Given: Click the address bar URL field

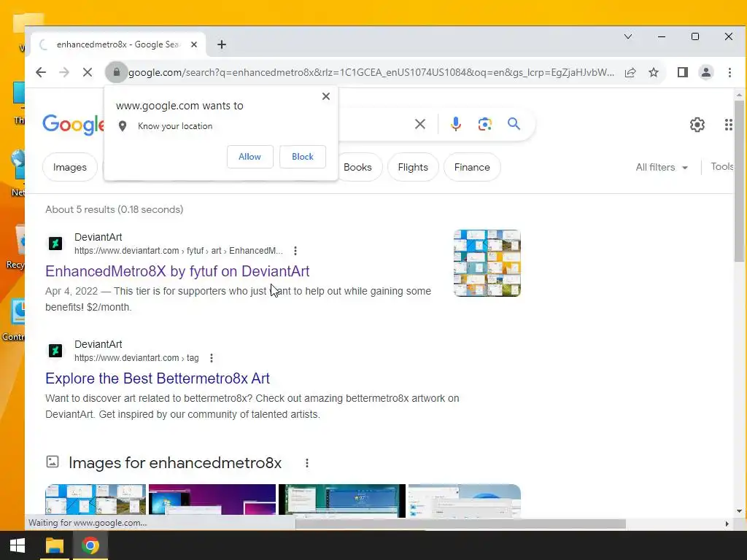Looking at the screenshot, I should click(x=371, y=72).
